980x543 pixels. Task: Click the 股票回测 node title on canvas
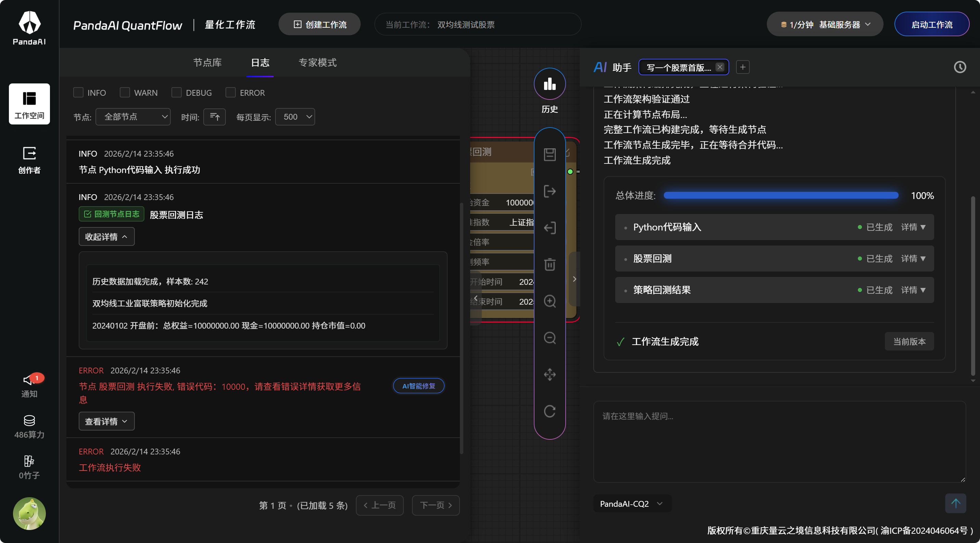tap(481, 152)
